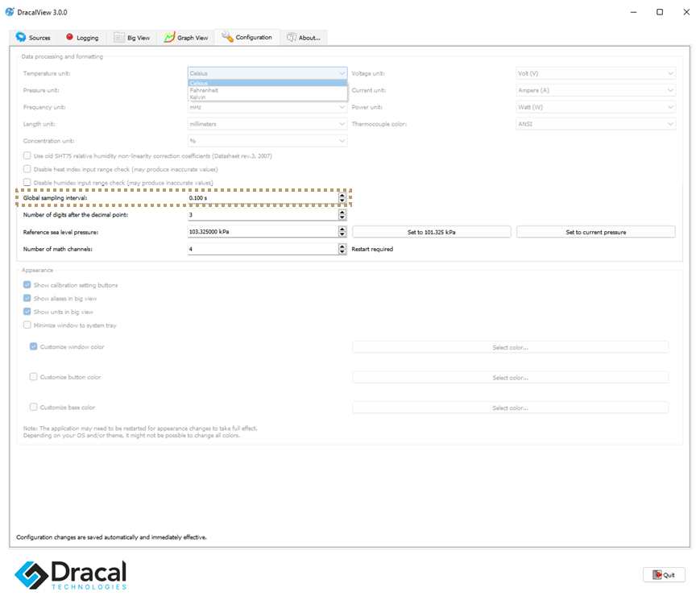This screenshot has height=596, width=700.
Task: Adjust the sea level pressure spinner arrows
Action: pos(342,232)
